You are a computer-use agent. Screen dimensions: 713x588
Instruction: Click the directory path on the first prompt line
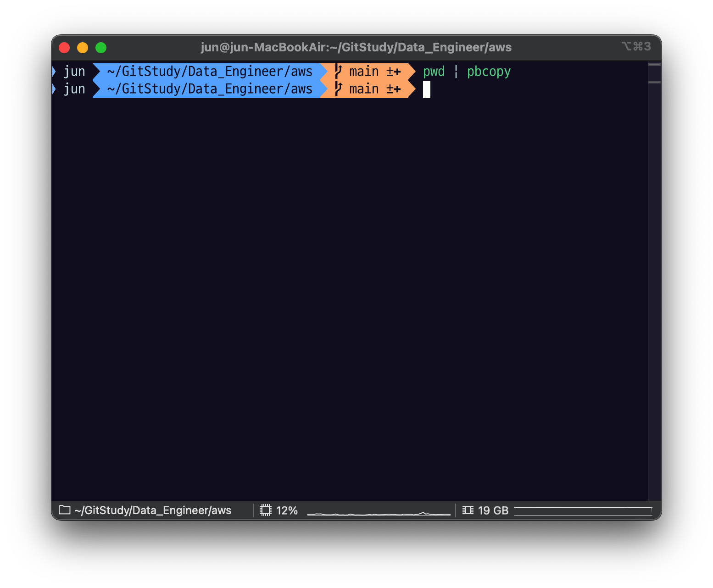coord(210,72)
